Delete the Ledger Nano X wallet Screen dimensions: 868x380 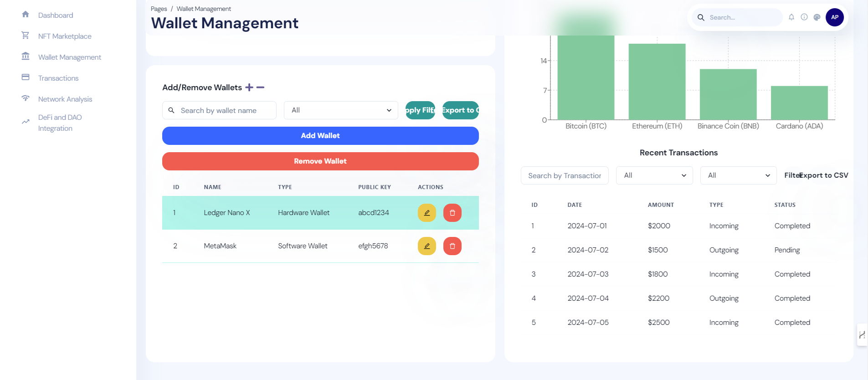(x=452, y=213)
